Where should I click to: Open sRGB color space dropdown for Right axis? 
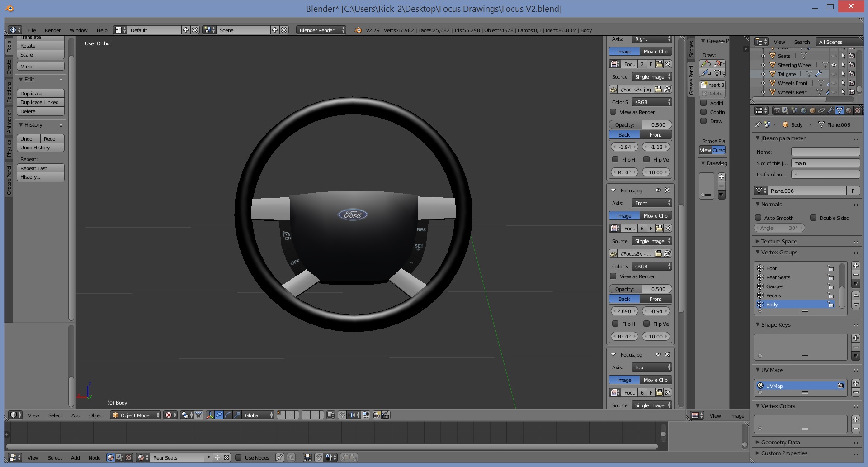(651, 102)
